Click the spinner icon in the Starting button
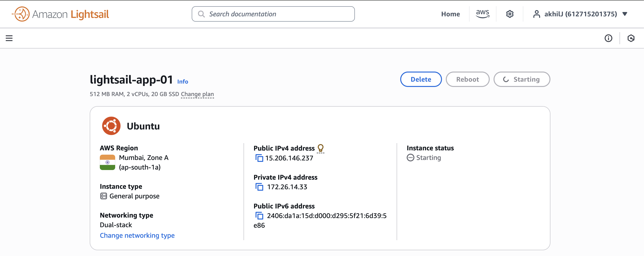 [x=506, y=79]
